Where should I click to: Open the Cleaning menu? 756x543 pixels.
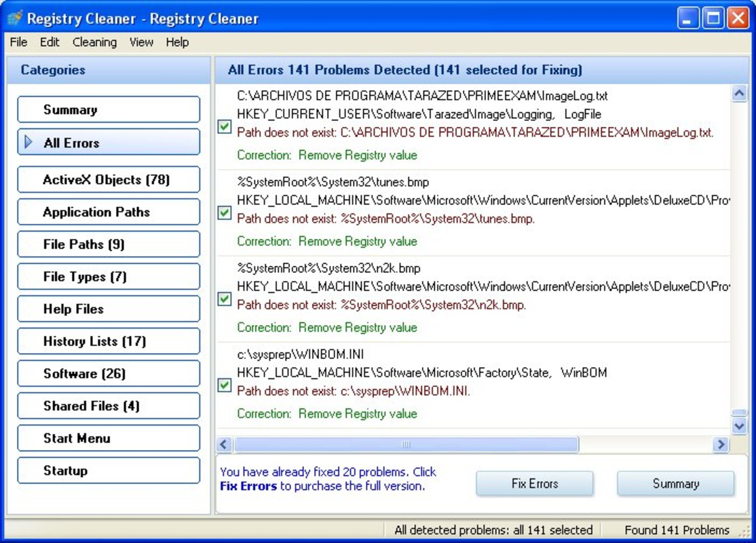(94, 42)
